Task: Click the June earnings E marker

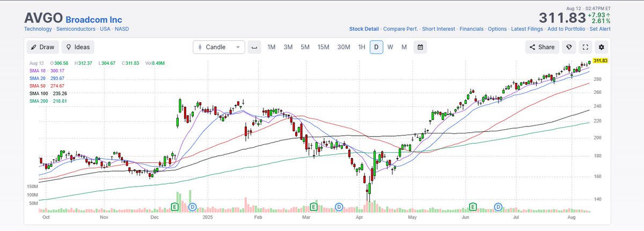Action: pyautogui.click(x=473, y=206)
